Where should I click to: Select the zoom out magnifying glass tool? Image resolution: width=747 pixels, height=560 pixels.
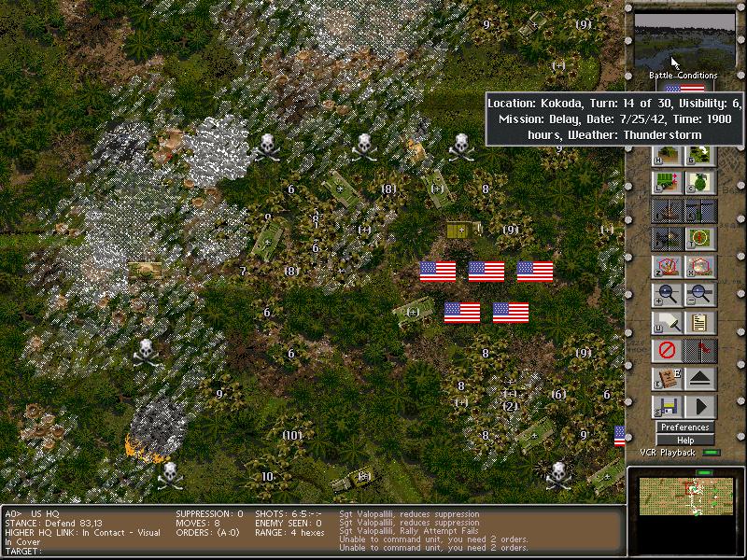click(698, 293)
